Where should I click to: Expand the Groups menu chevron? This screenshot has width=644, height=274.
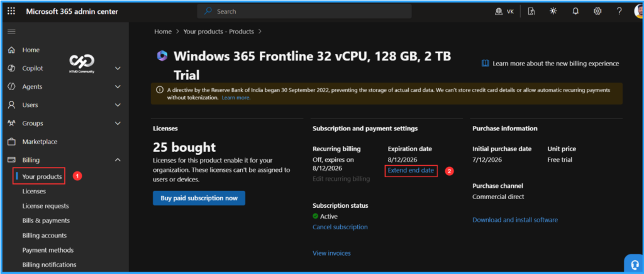tap(118, 123)
